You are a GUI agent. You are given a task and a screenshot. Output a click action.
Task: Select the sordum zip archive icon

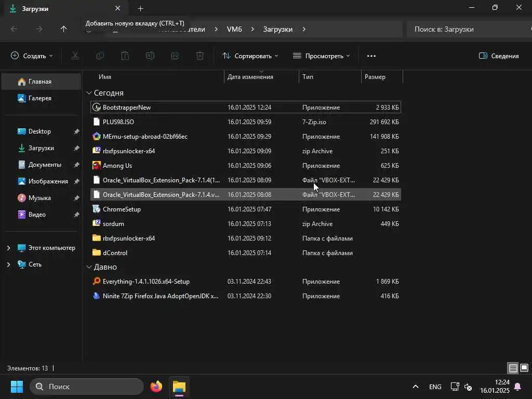(x=96, y=223)
